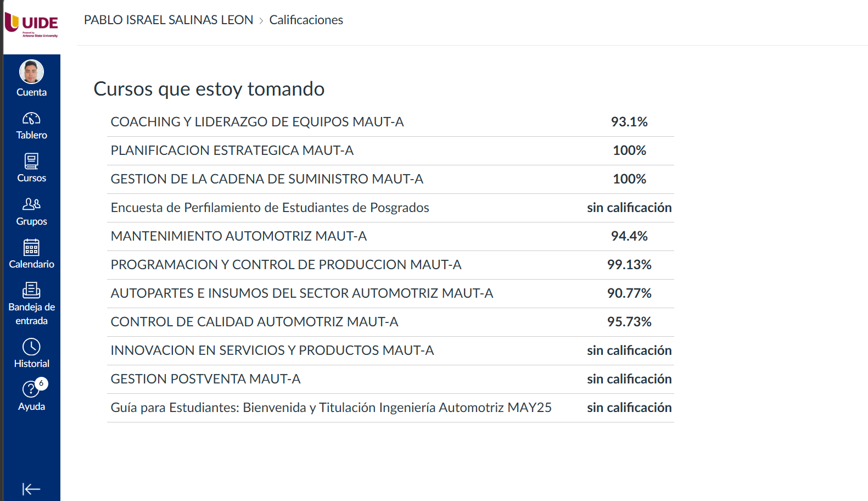Open MANTENIMIENTO AUTOMOTRIZ MAUT-A grades
The height and width of the screenshot is (501, 868).
[238, 236]
